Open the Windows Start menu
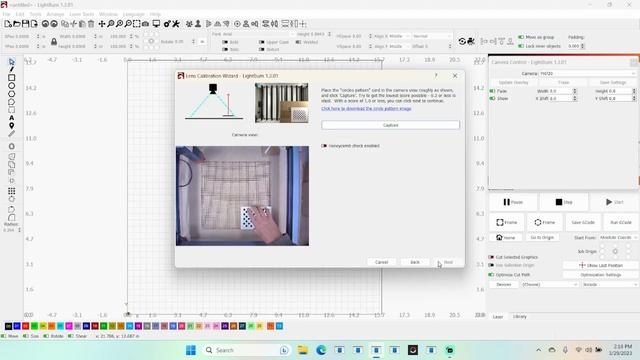640x360 pixels. (191, 350)
